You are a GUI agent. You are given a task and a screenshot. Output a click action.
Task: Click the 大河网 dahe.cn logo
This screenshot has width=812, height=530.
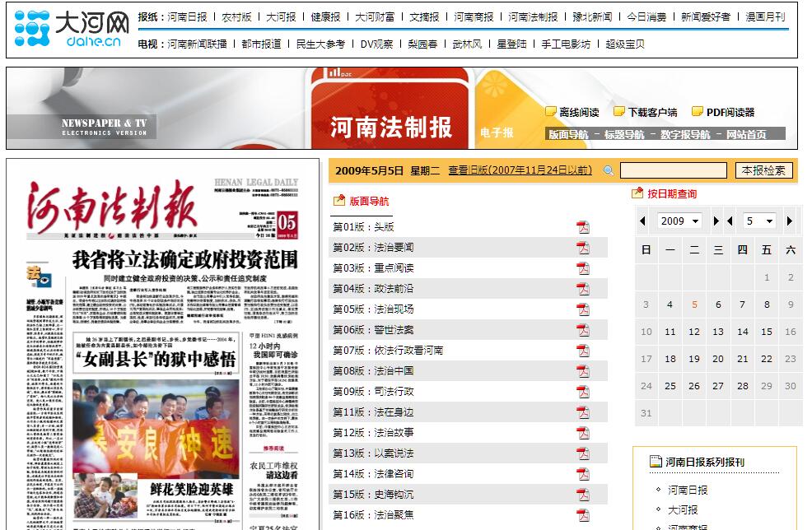point(72,29)
